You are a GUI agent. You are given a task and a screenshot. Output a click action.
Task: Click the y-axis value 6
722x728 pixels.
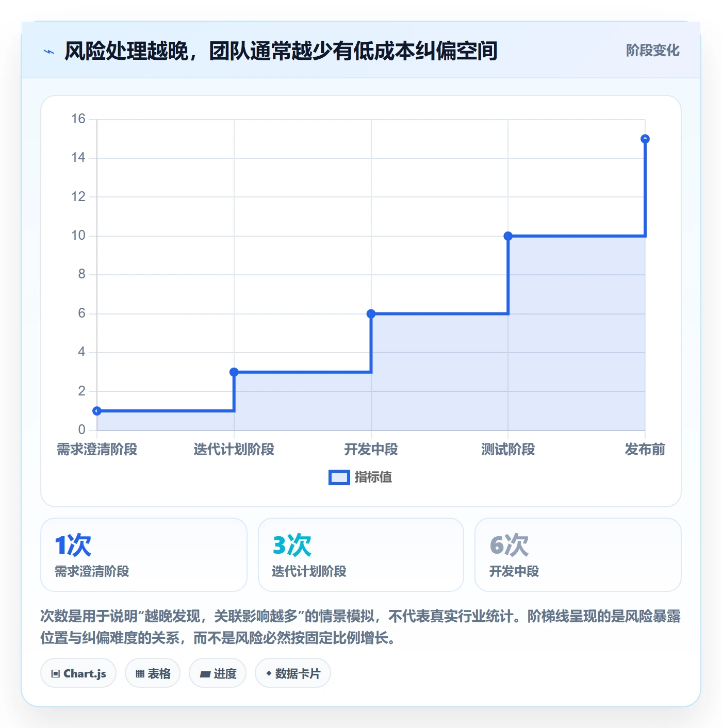pos(82,313)
